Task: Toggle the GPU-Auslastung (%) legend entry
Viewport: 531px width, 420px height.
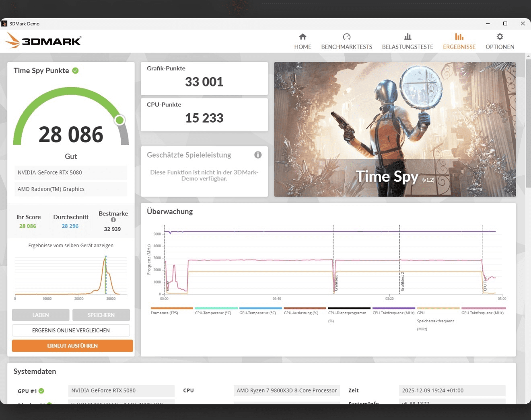Action: (305, 311)
